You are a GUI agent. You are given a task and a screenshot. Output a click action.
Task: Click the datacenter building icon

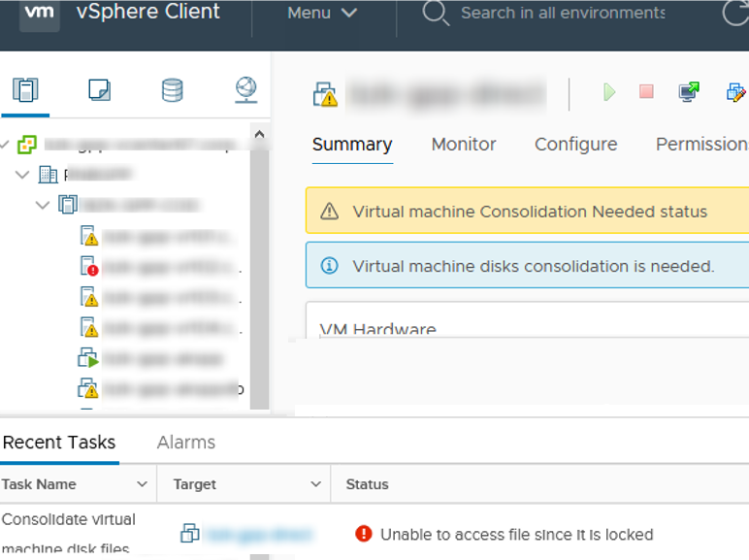48,175
